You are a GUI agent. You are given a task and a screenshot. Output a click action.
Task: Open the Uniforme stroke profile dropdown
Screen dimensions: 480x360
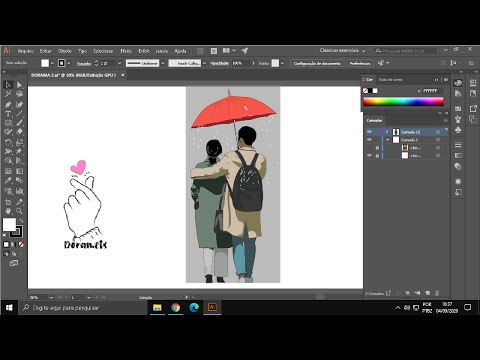coord(163,63)
